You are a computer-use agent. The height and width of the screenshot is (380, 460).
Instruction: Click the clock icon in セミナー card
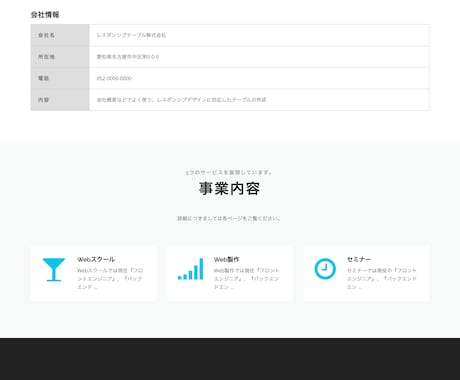coord(325,269)
